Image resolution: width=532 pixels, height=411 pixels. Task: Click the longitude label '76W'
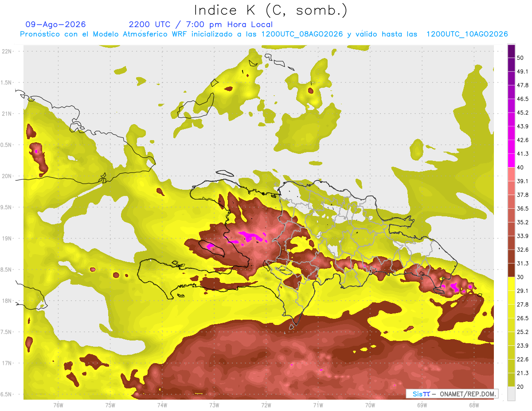[x=58, y=405]
